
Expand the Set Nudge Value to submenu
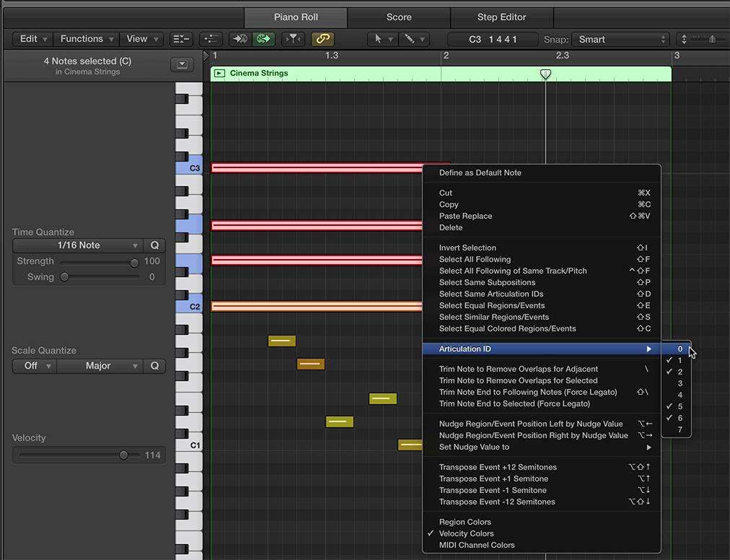click(542, 447)
